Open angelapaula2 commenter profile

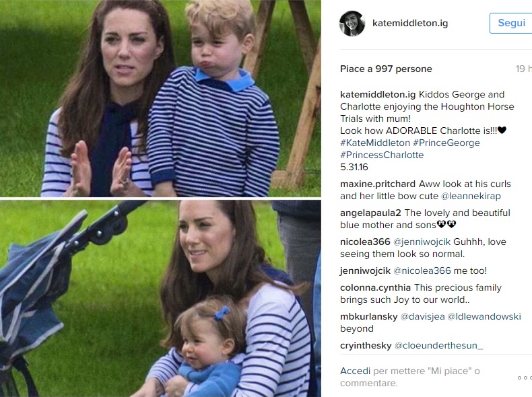click(370, 213)
